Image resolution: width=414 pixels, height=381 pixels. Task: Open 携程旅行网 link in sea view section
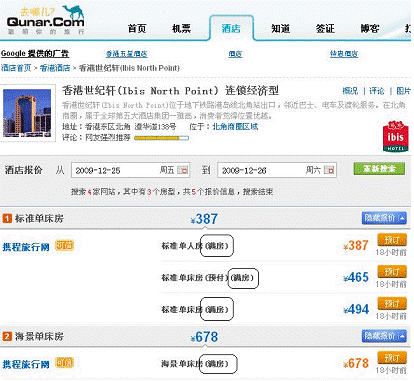[26, 364]
